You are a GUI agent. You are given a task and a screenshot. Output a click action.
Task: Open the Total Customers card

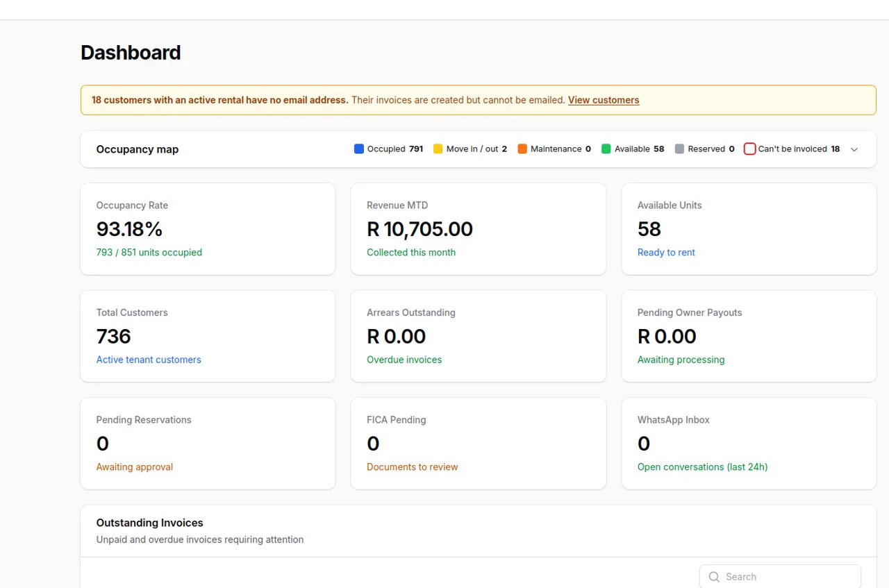[x=208, y=336]
